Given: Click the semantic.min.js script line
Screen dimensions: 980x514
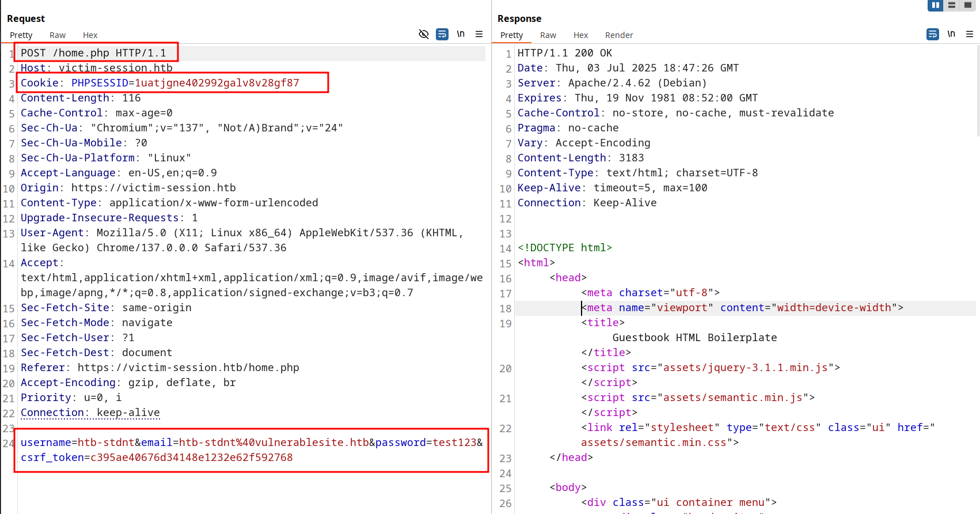Looking at the screenshot, I should point(698,398).
